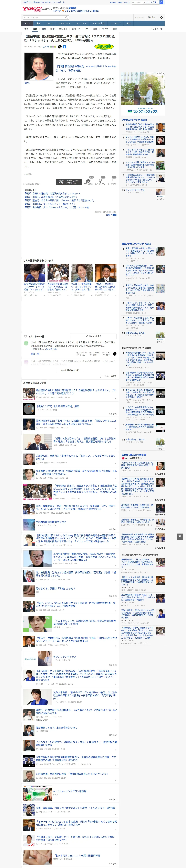The height and width of the screenshot is (868, 186).
Task: Open the みんなの意見 tab
Action: [x=98, y=24]
